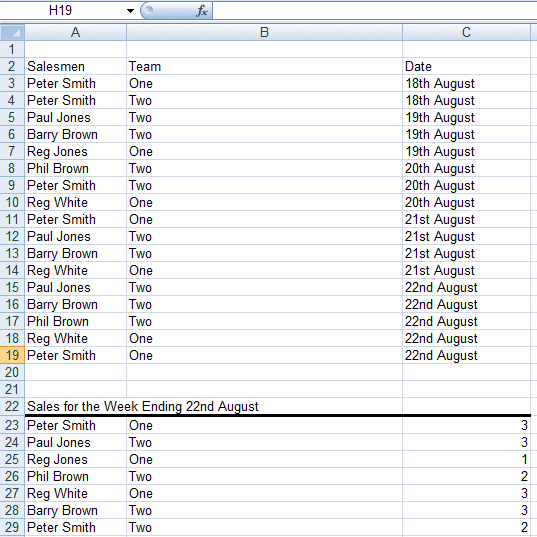Select 'Reg White' in row 27
Viewport: 537px width, 537px height.
tap(75, 493)
